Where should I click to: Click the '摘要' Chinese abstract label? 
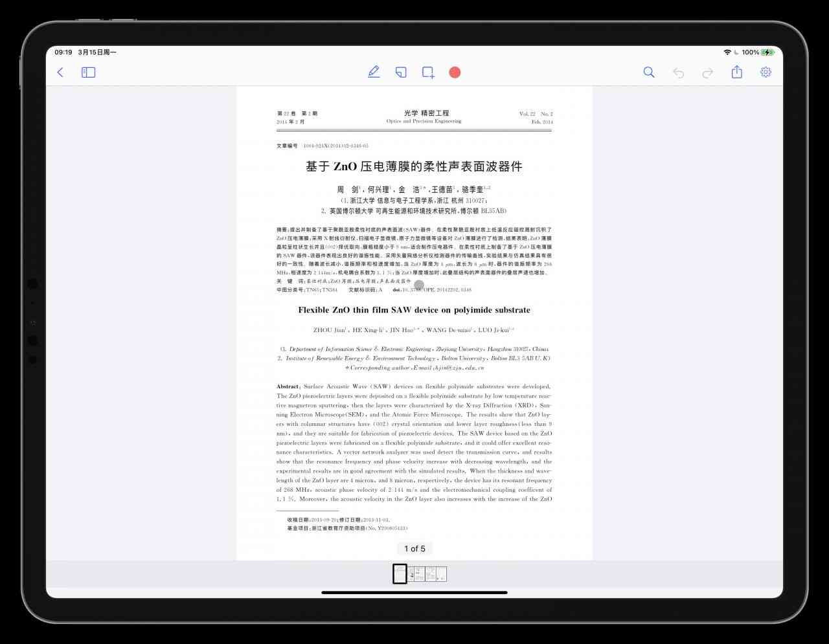click(282, 230)
